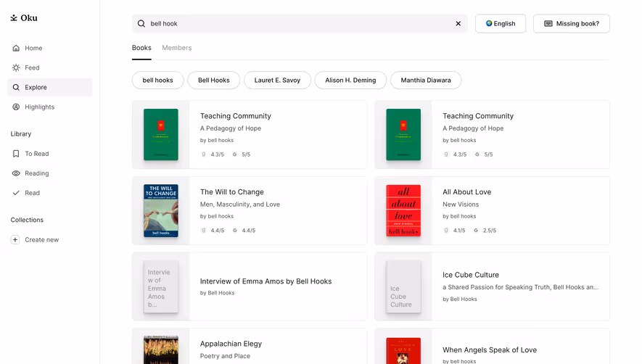The image size is (642, 364).
Task: Click 'Men, Masculinity, and Love' subtitle
Action: pos(240,204)
